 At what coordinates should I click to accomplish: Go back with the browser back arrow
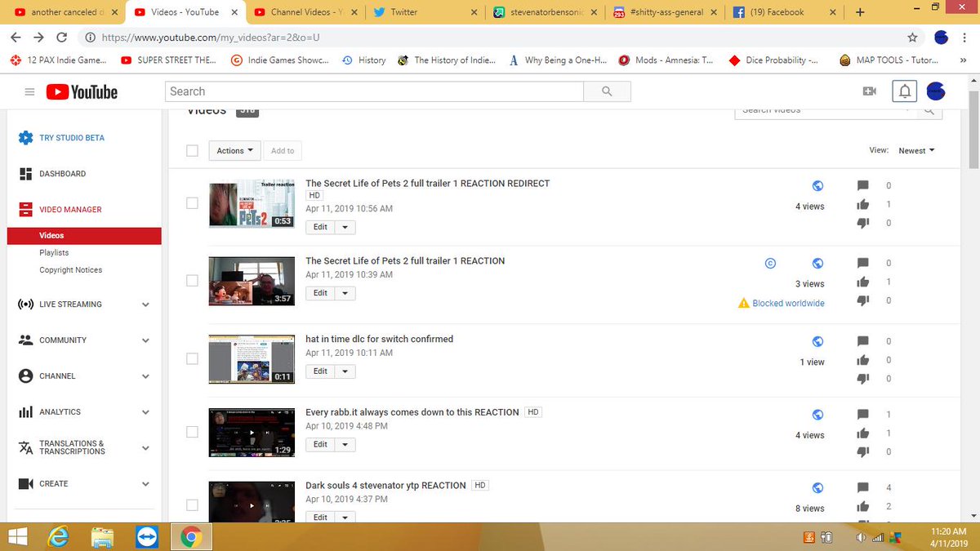click(16, 38)
